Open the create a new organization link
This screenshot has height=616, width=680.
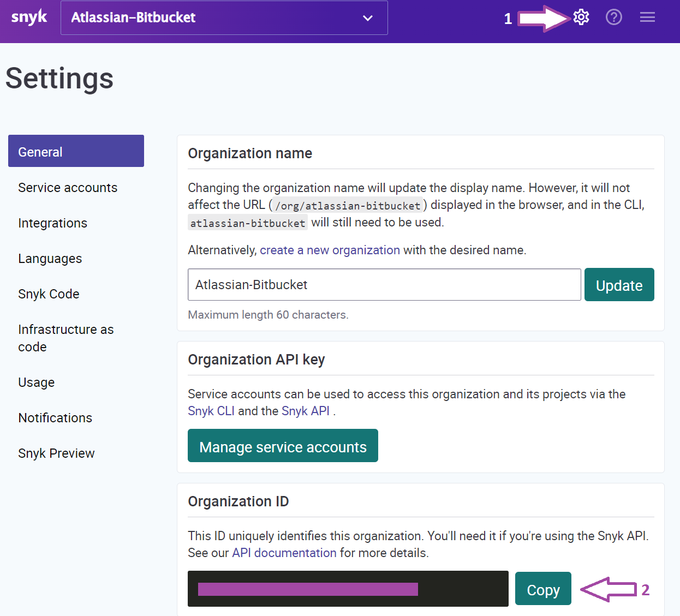tap(330, 250)
